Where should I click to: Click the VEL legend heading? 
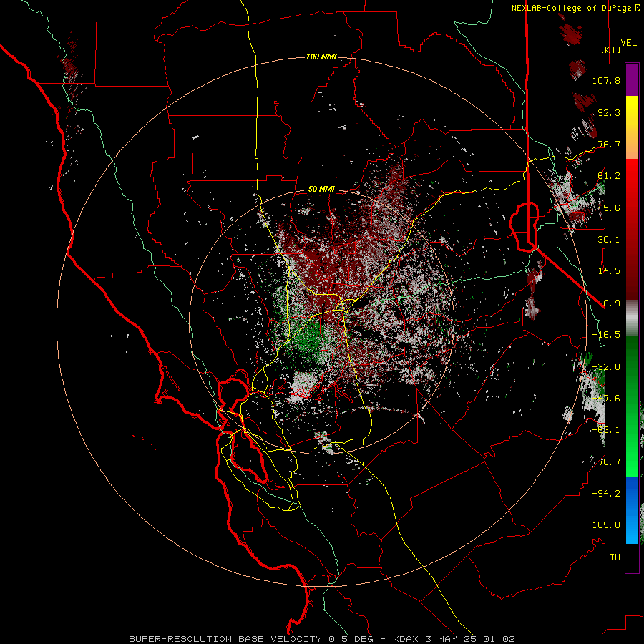click(629, 42)
